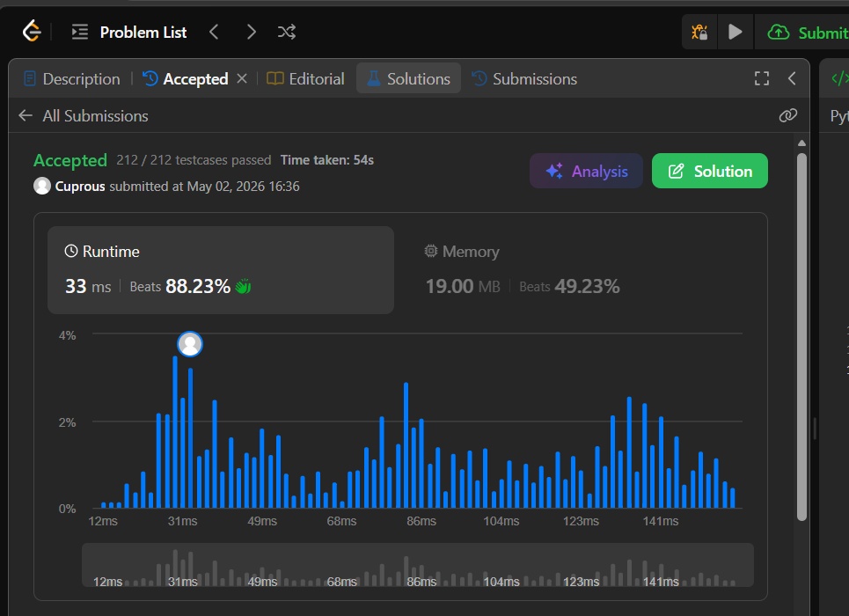Open the Problem List link
This screenshot has height=616, width=849.
(x=143, y=32)
